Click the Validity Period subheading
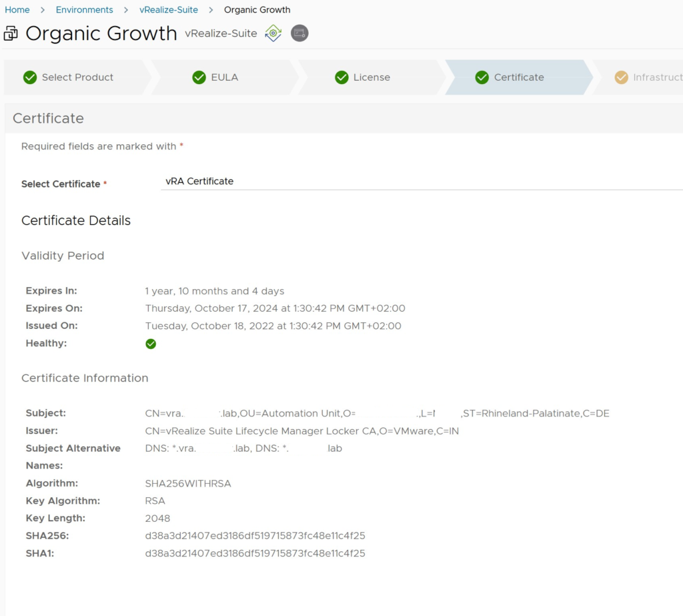 coord(63,256)
